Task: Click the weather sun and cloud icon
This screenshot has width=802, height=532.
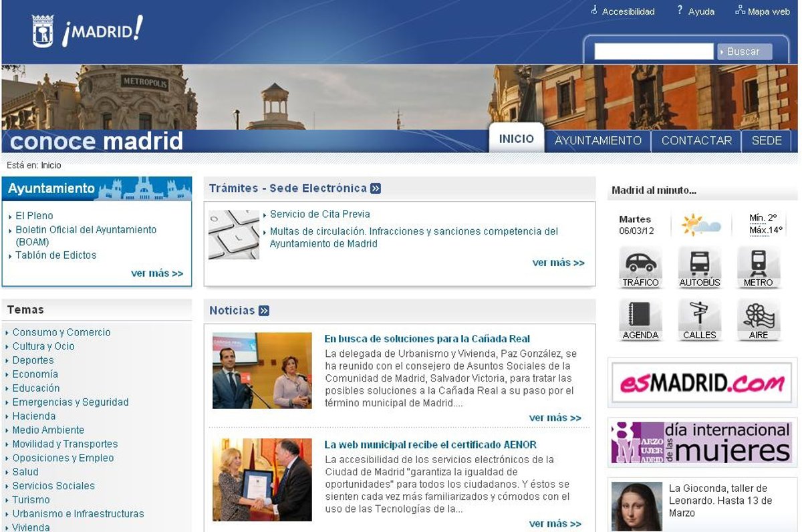Action: (x=700, y=225)
